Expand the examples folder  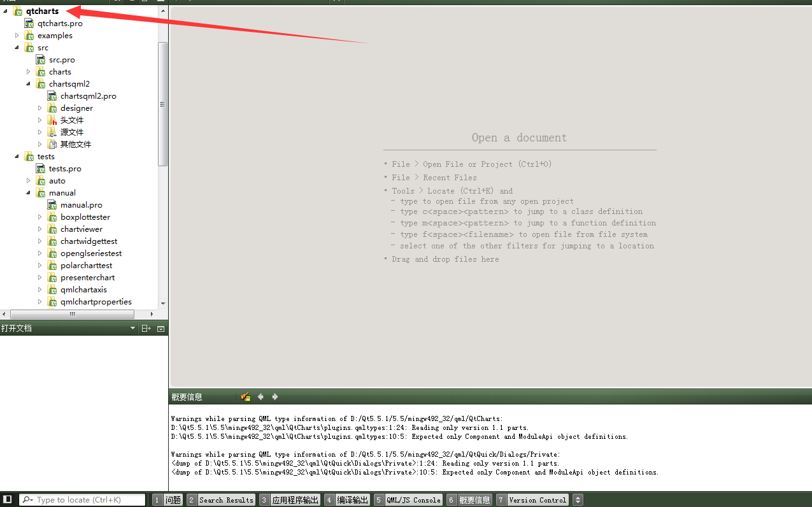point(17,36)
